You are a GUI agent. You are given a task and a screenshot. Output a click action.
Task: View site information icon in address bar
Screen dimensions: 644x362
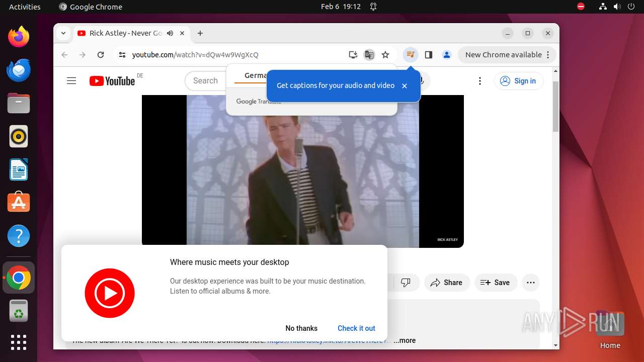122,55
